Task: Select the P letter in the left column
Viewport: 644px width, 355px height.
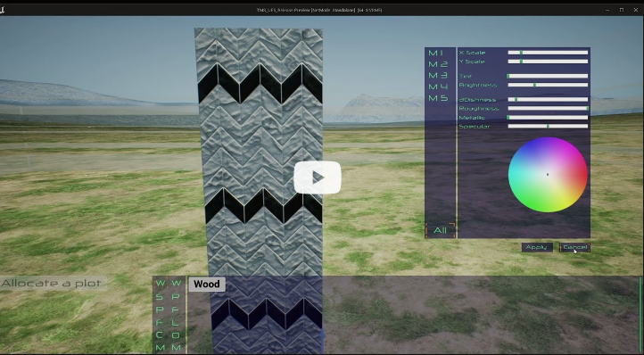Action: coord(160,310)
